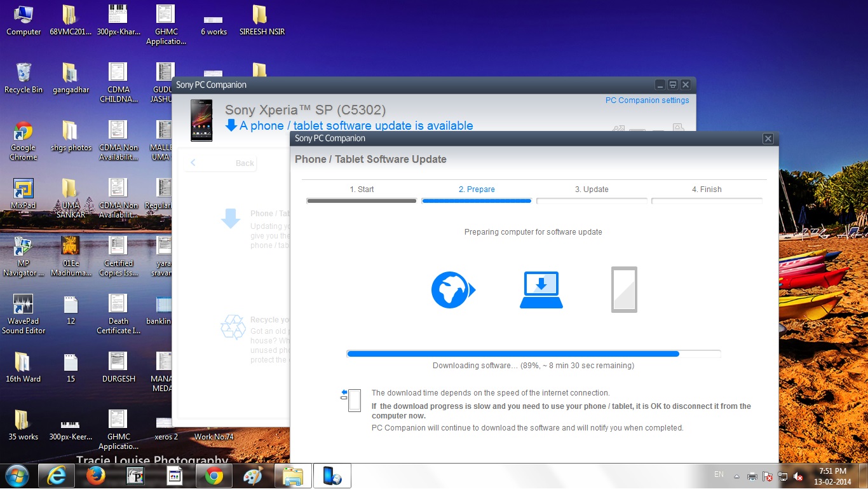Viewport: 868px width, 496px height.
Task: Click the Downloading software 89% status text
Action: [x=533, y=366]
